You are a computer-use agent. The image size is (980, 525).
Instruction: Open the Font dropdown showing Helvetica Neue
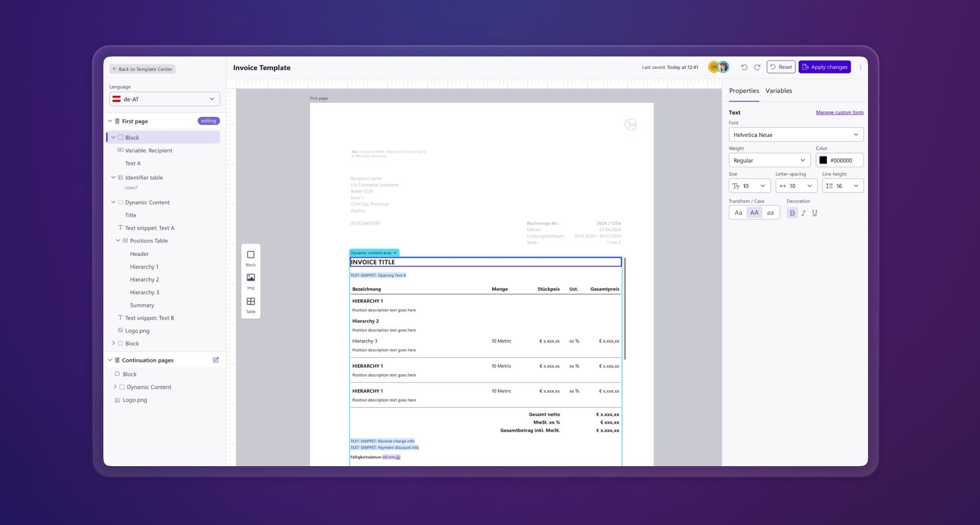(x=795, y=134)
